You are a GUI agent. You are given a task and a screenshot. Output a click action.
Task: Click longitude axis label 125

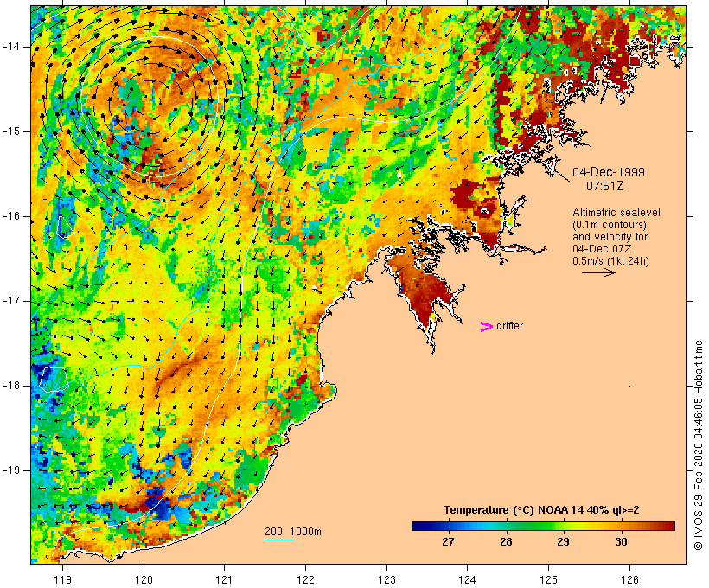548,579
